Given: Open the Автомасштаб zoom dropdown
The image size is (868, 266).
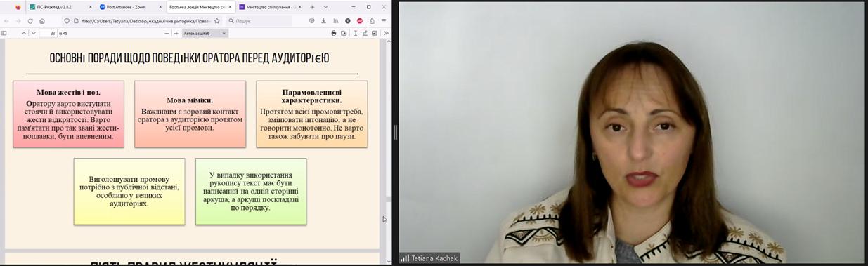Looking at the screenshot, I should [205, 33].
